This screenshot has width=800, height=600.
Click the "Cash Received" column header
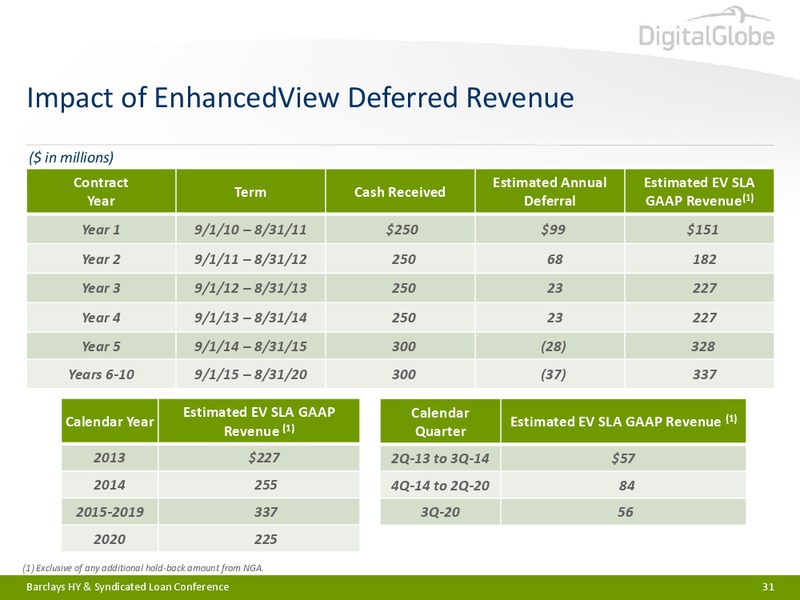[400, 191]
